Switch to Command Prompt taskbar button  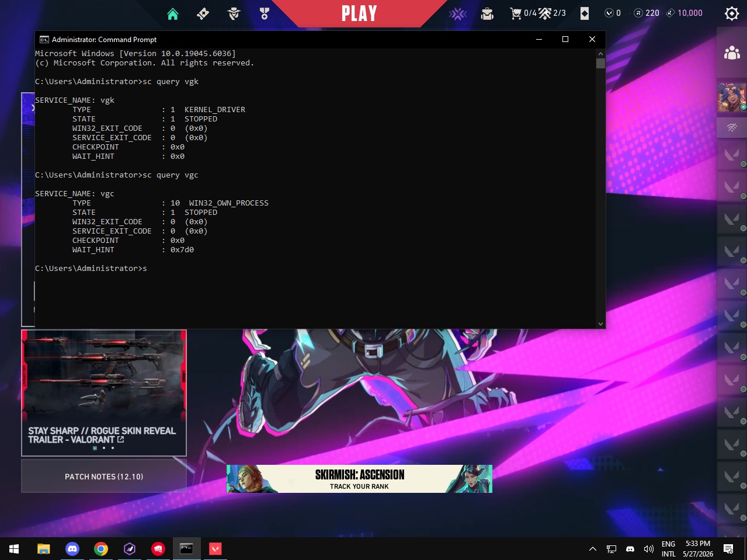(x=186, y=549)
